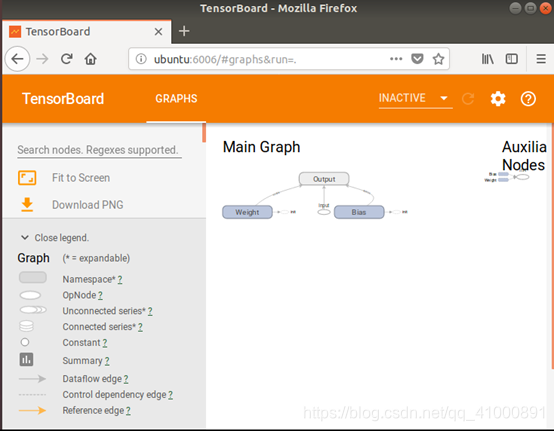
Task: Open the site information icon in the address bar
Action: tap(141, 59)
